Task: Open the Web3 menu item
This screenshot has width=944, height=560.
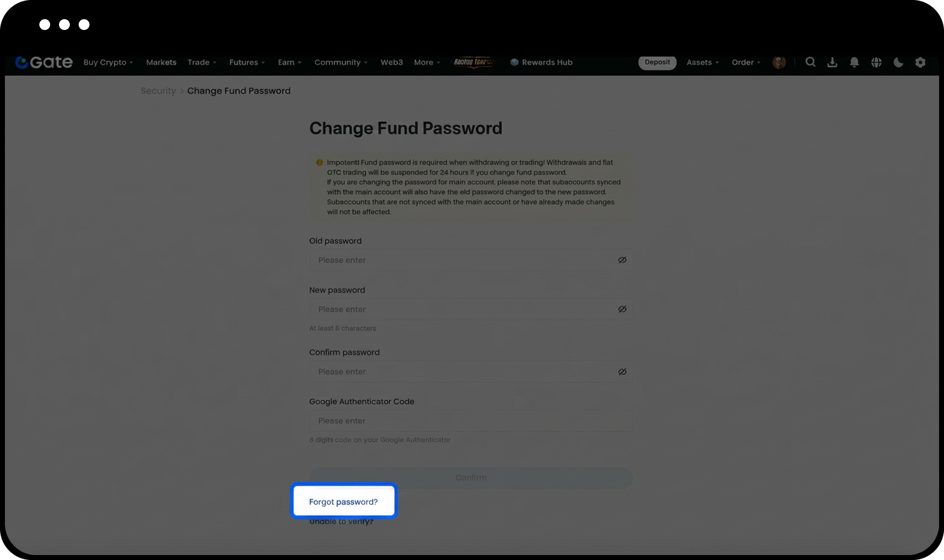Action: click(391, 62)
